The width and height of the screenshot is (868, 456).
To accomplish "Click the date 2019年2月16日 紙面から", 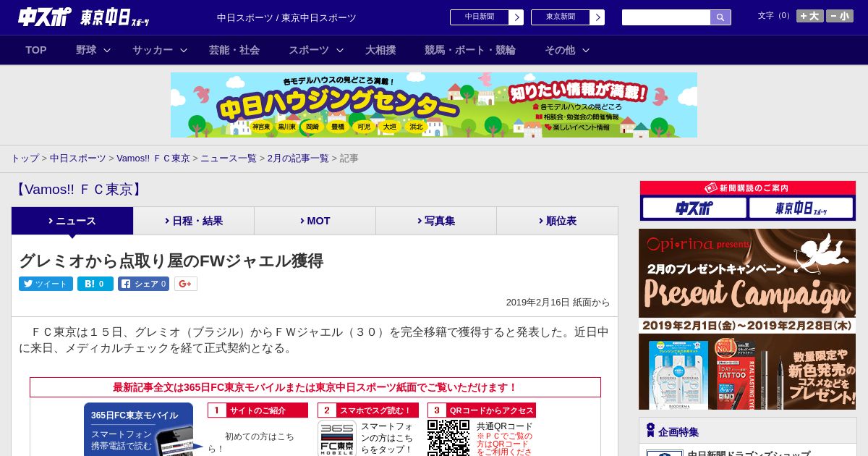I will click(x=558, y=303).
